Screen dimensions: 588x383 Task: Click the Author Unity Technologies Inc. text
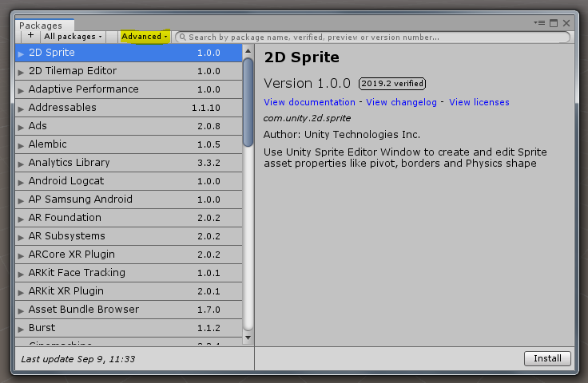342,134
